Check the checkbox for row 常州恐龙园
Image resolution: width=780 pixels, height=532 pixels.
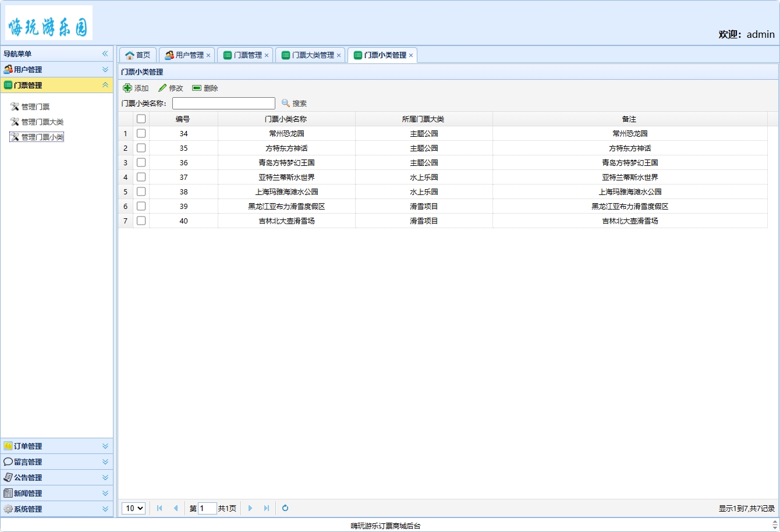[141, 133]
